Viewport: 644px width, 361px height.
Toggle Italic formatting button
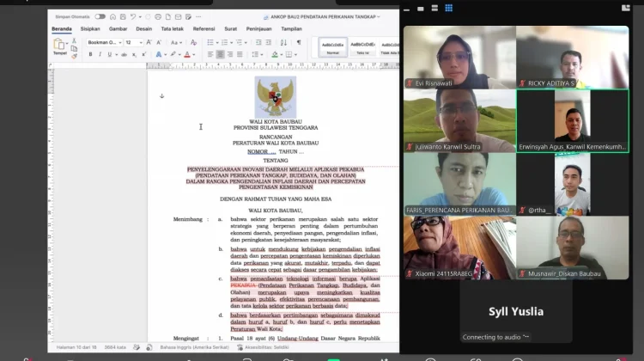point(100,54)
